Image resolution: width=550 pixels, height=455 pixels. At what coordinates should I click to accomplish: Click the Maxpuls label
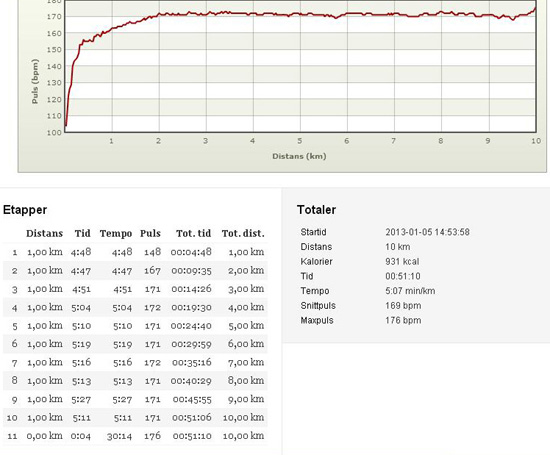317,321
